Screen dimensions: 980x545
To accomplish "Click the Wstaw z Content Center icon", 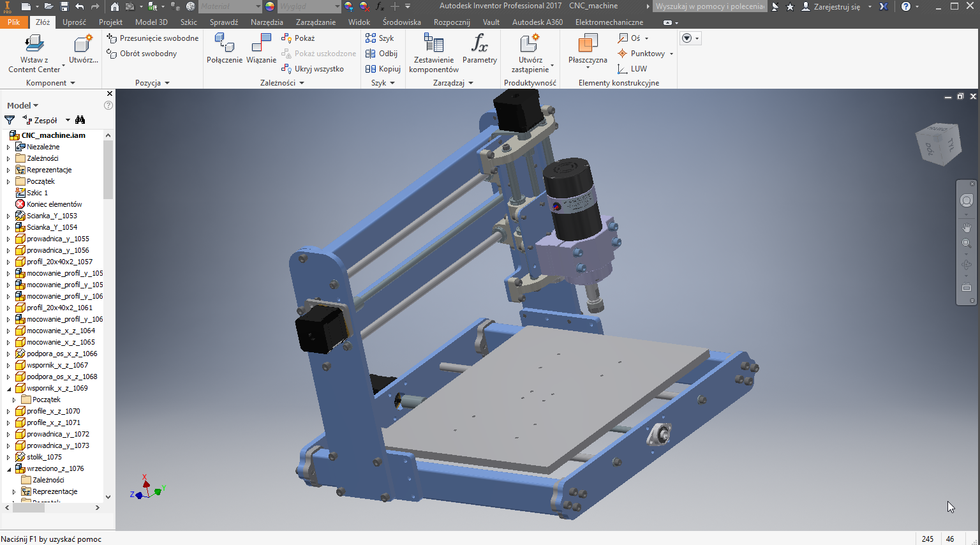I will [34, 45].
